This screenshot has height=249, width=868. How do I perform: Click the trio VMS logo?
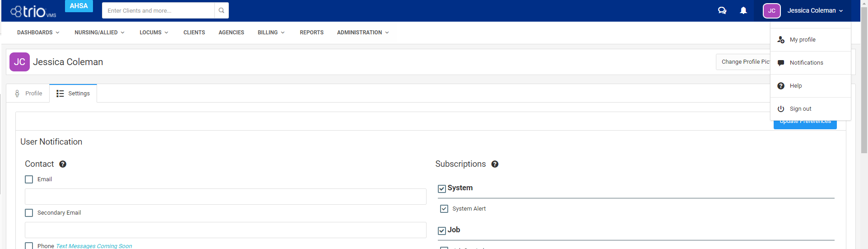click(x=33, y=11)
